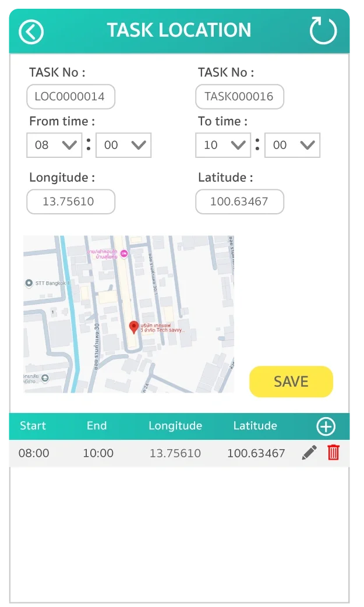Select the TASK000016 input field
The height and width of the screenshot is (607, 364).
(239, 97)
